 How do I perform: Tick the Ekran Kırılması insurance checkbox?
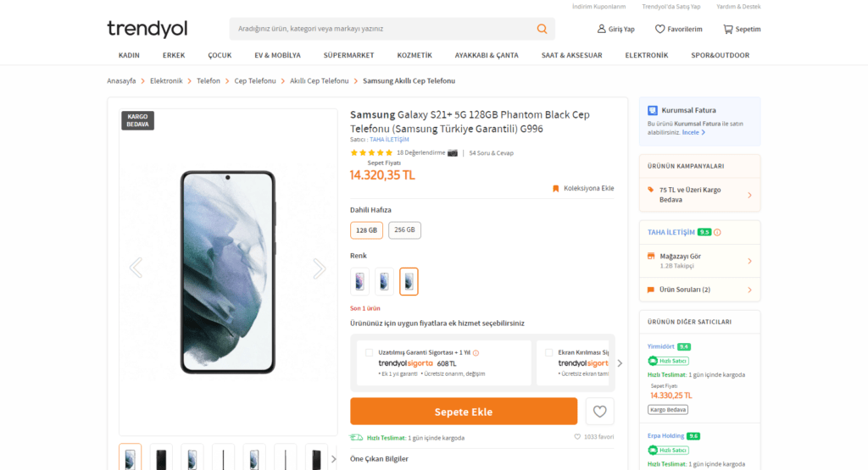[549, 352]
